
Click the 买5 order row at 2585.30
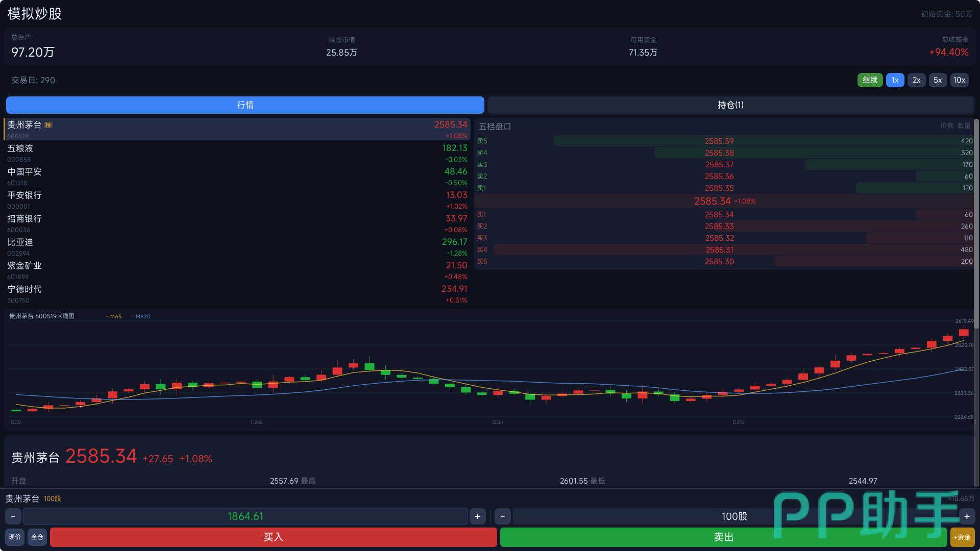(725, 262)
